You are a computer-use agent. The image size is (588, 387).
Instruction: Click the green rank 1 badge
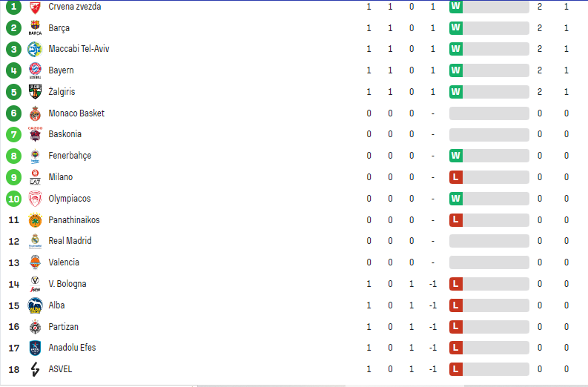pyautogui.click(x=14, y=7)
